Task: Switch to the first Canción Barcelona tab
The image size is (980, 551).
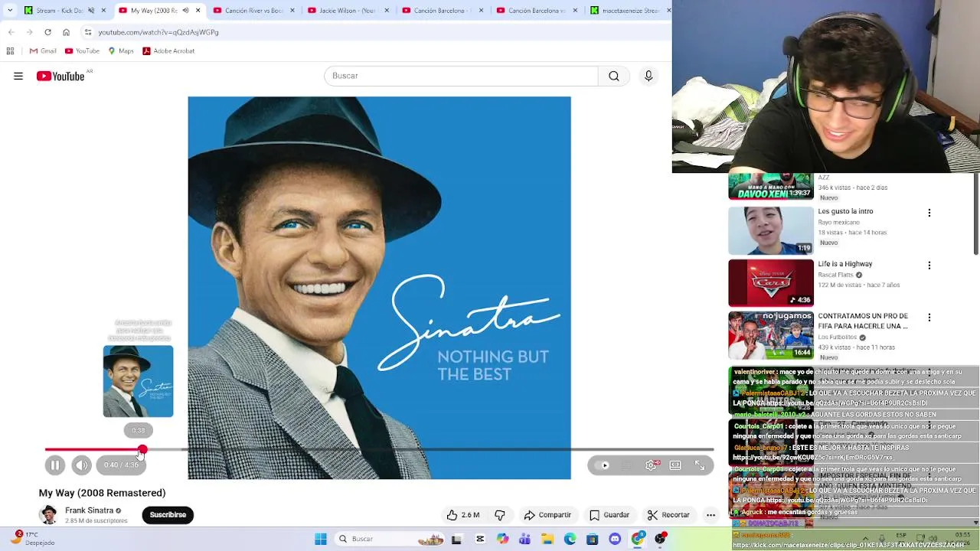Action: point(441,11)
